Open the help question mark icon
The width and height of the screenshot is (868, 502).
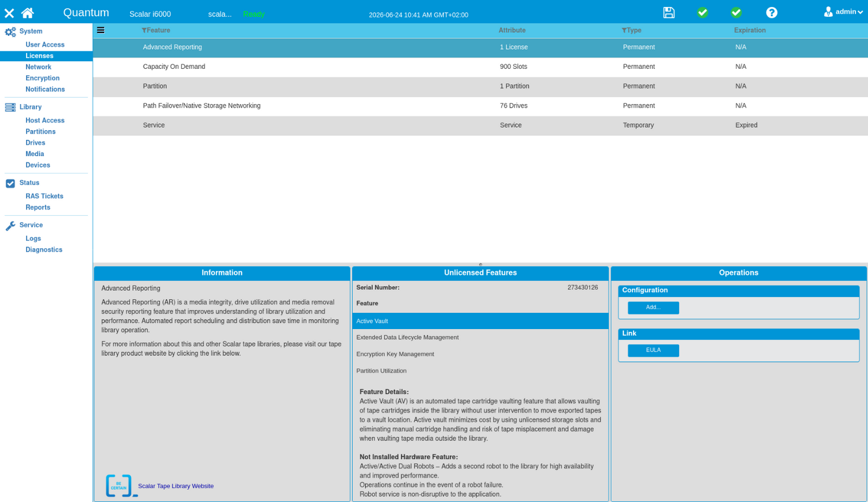click(771, 13)
